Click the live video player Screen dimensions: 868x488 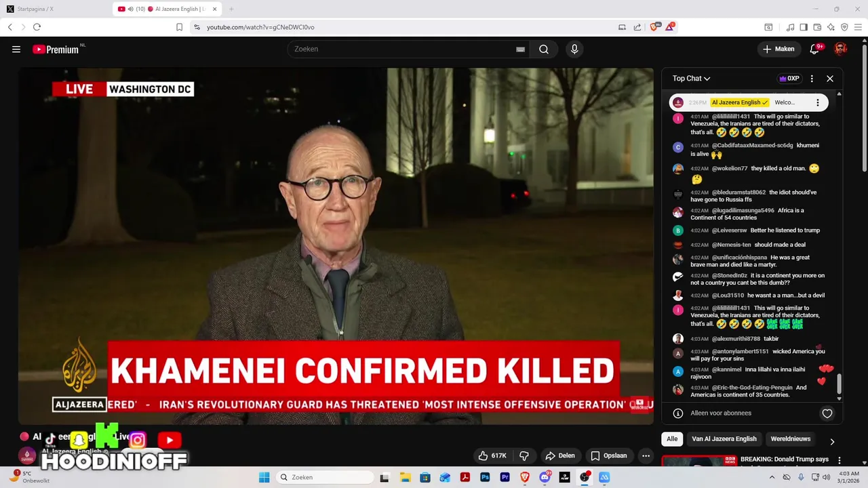coord(336,246)
